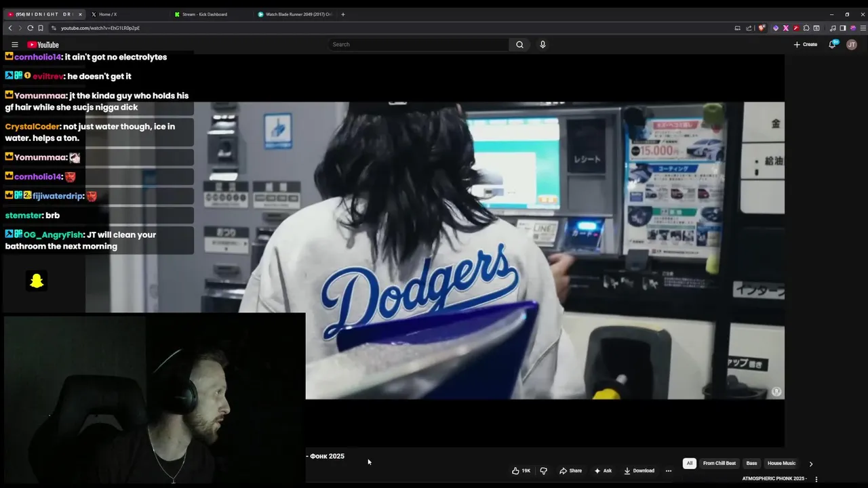Select the All filter chip
Viewport: 868px width, 488px height.
[690, 464]
